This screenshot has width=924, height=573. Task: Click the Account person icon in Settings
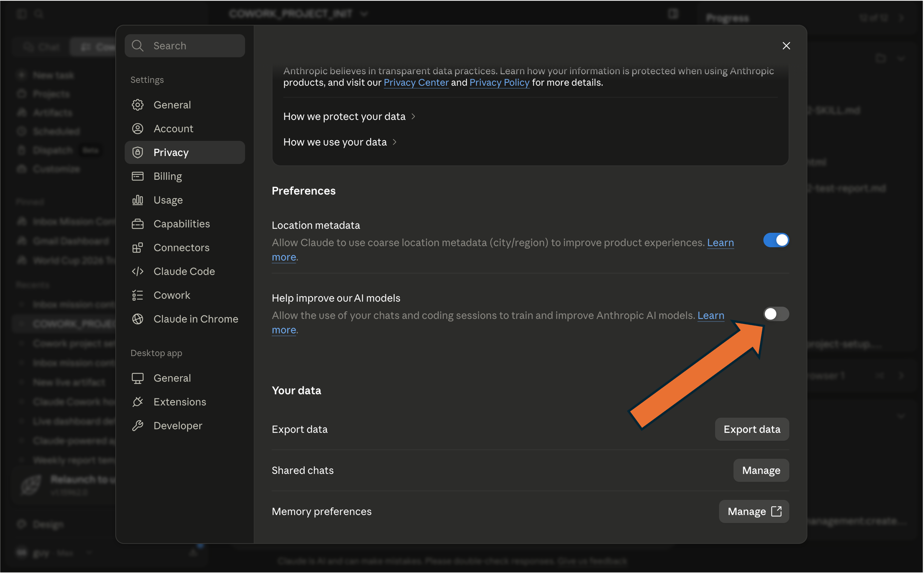coord(137,129)
